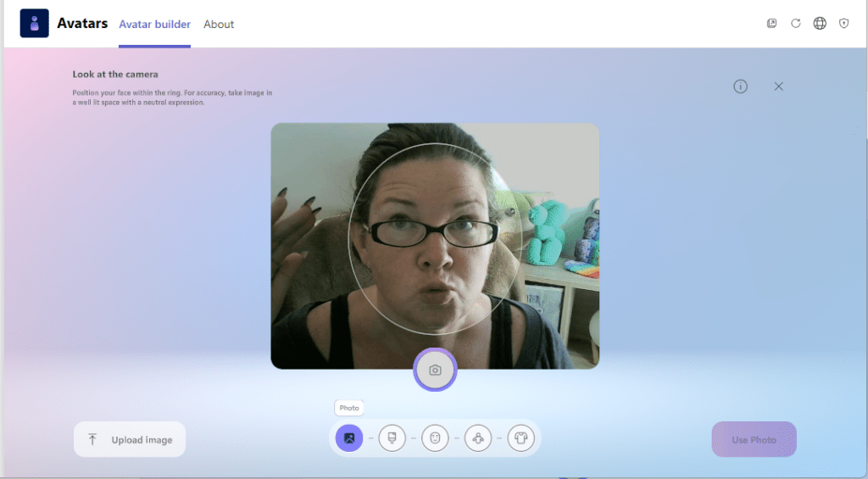Show camera info with the info icon
Viewport: 868px width, 479px height.
[740, 86]
